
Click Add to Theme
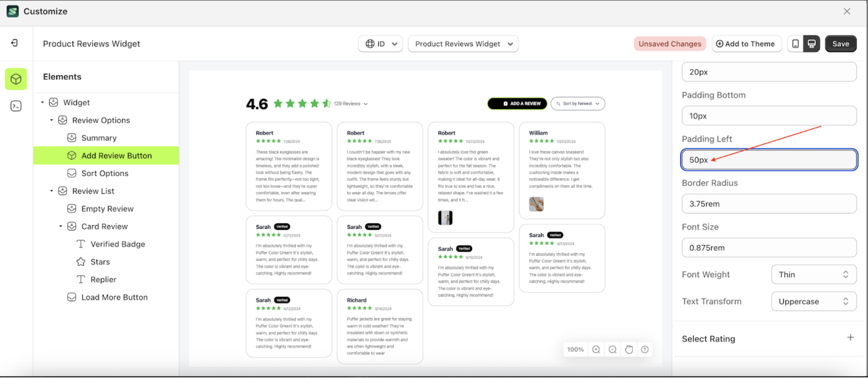point(746,44)
